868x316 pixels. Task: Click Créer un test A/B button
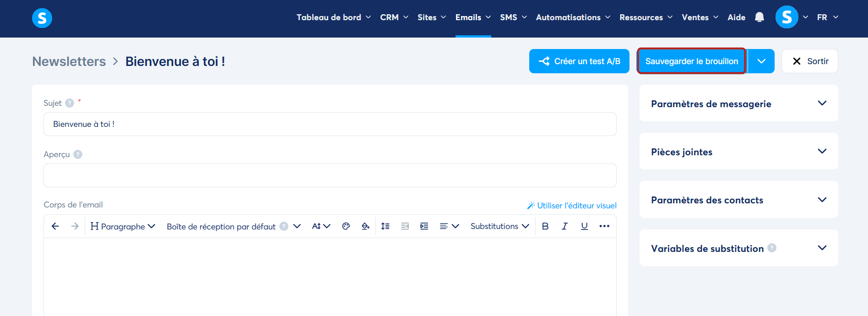579,61
